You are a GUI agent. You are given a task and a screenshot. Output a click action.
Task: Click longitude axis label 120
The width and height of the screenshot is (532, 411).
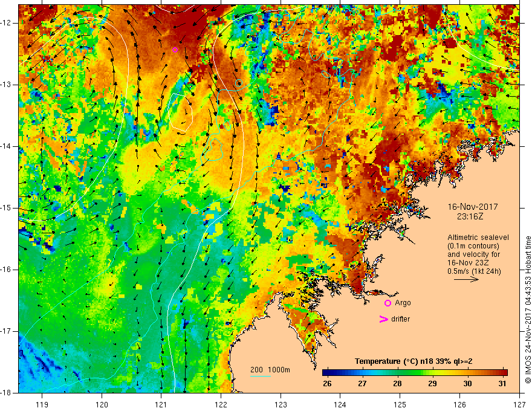(x=102, y=404)
